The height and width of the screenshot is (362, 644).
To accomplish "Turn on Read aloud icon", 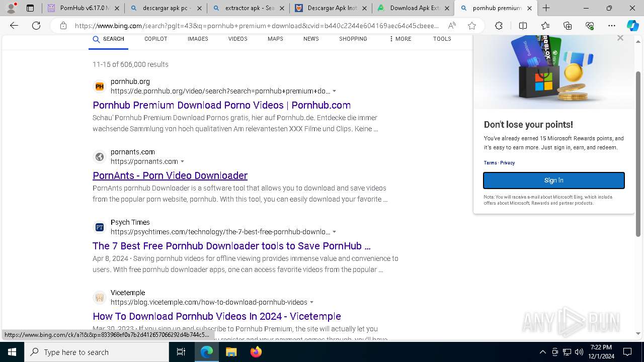I will point(452,26).
